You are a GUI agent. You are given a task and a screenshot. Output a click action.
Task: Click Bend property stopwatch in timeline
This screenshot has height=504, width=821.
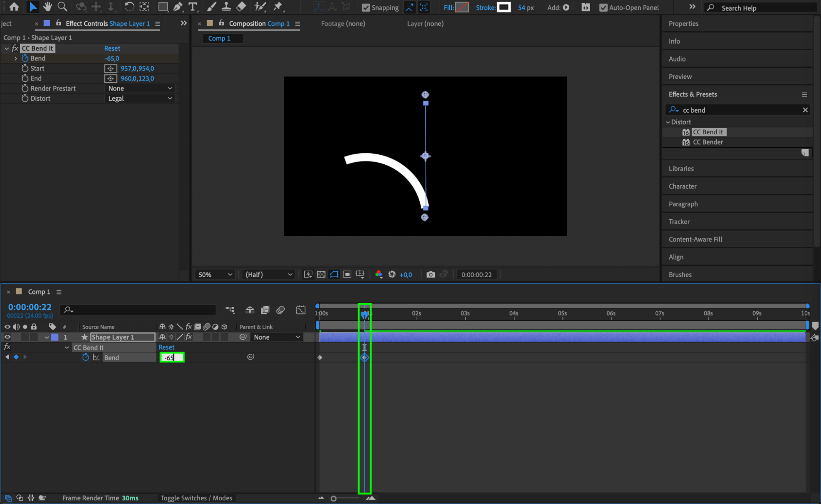(x=85, y=357)
